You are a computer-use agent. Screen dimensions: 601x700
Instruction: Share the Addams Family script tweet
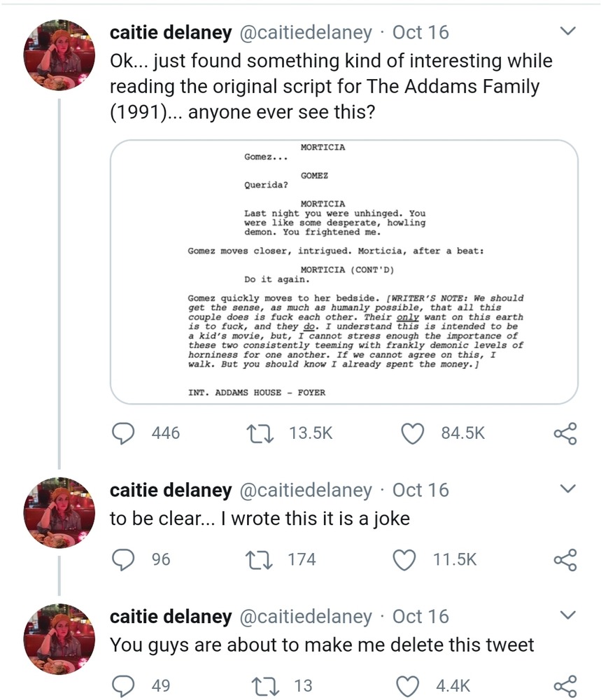pyautogui.click(x=565, y=433)
